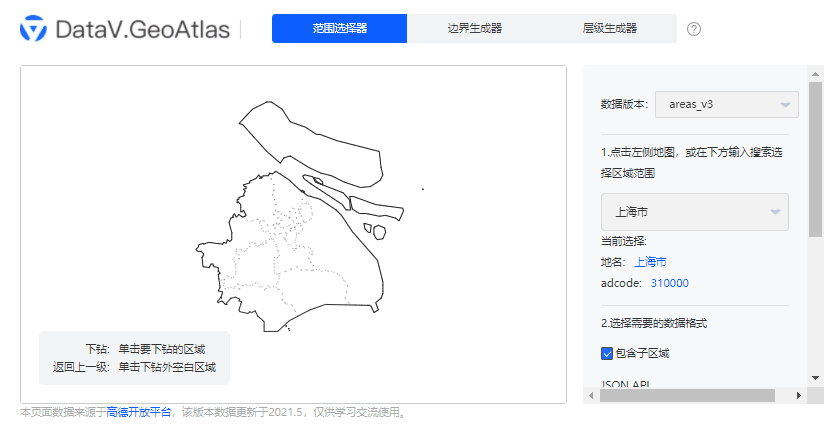The image size is (839, 427).
Task: Click the horizontal scroll left arrow
Action: [591, 395]
